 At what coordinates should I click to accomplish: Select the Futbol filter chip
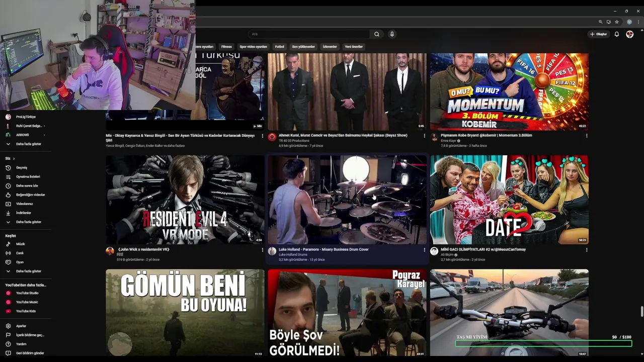(x=279, y=47)
